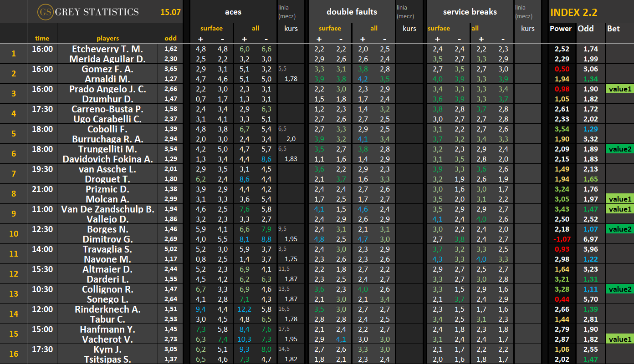The width and height of the screenshot is (634, 364).
Task: Select the double faults column group header
Action: coord(352,12)
